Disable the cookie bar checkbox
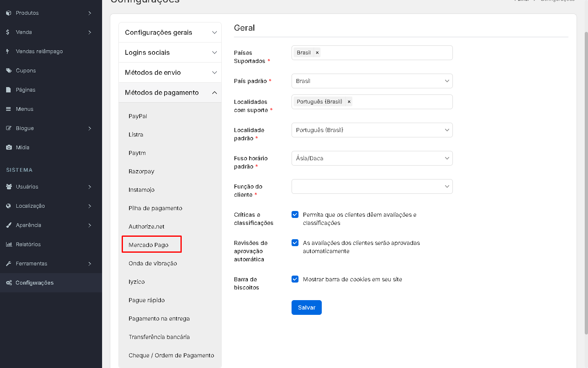The height and width of the screenshot is (368, 588). pos(295,279)
